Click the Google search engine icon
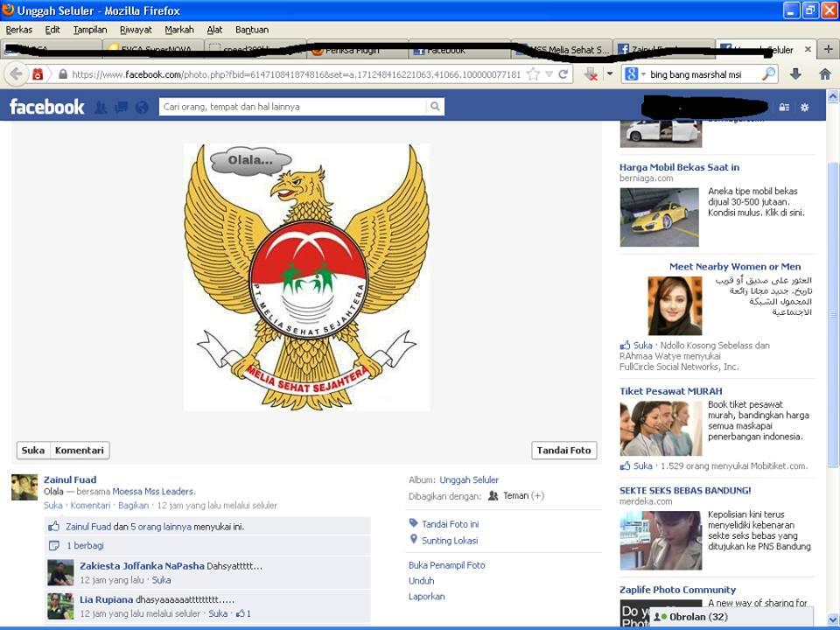 coord(631,74)
